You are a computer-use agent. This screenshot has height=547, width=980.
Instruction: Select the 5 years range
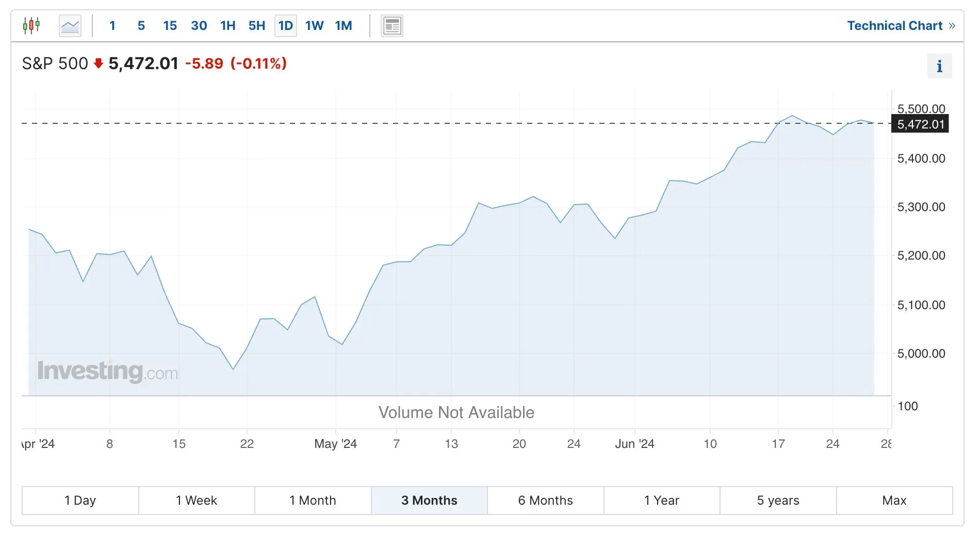[778, 501]
